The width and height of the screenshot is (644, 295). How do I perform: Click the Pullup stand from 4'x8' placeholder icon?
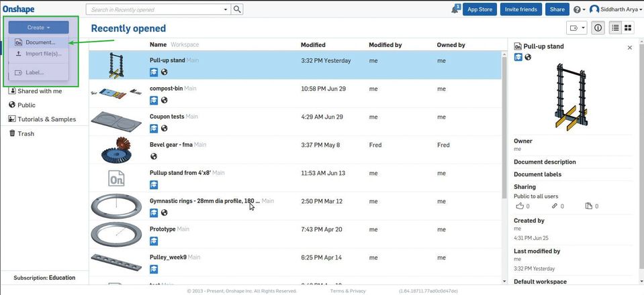coord(116,178)
